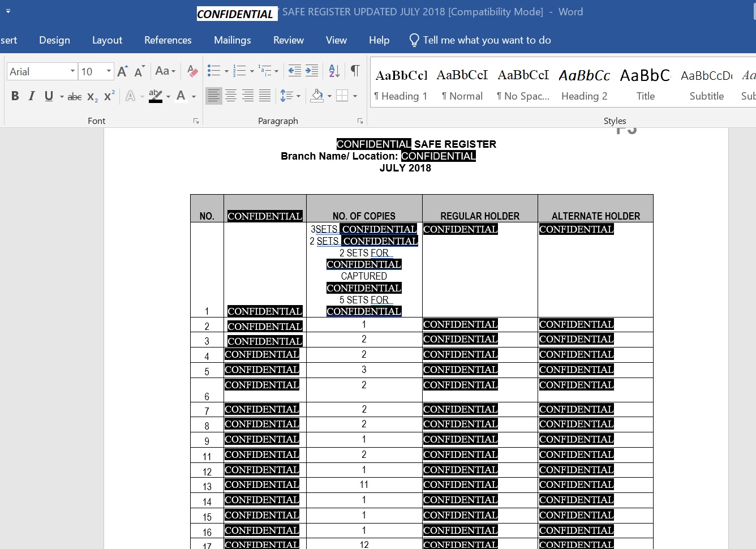Image resolution: width=756 pixels, height=549 pixels.
Task: Justify the paragraph text
Action: click(x=265, y=96)
